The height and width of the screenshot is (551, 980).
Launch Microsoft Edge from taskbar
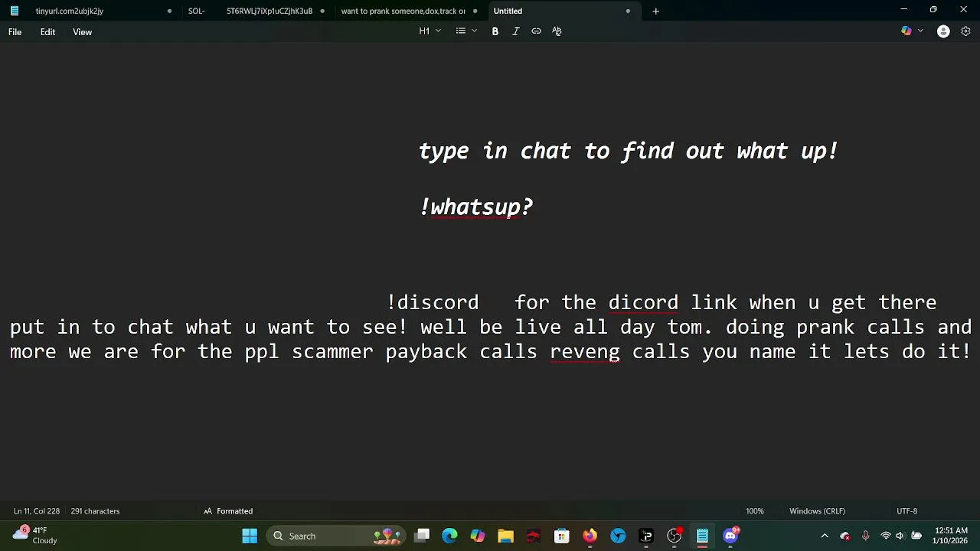point(449,536)
